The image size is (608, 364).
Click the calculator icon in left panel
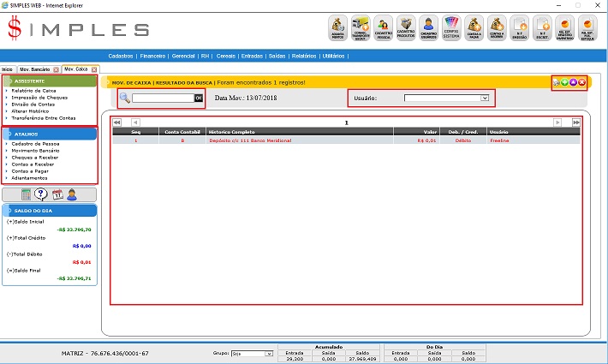[x=27, y=194]
